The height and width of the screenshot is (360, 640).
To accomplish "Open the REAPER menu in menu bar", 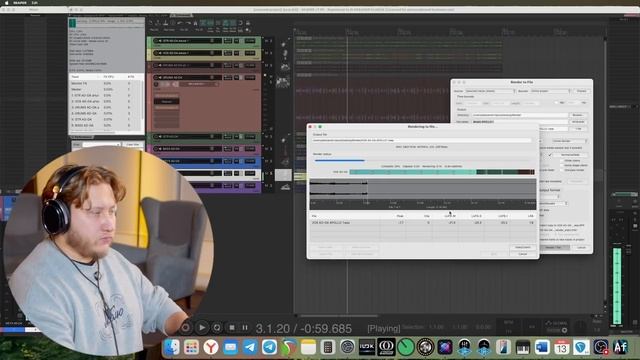I will pyautogui.click(x=20, y=2).
